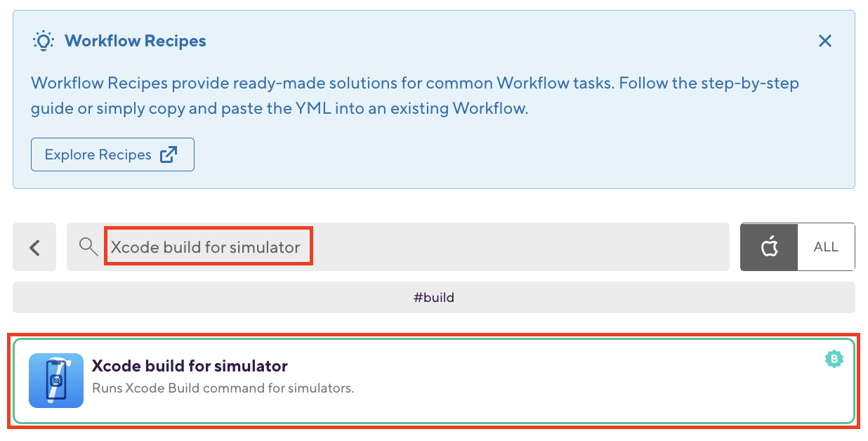Screen dimensions: 868x441
Task: Click the green Bitrise verified badge
Action: coord(834,360)
